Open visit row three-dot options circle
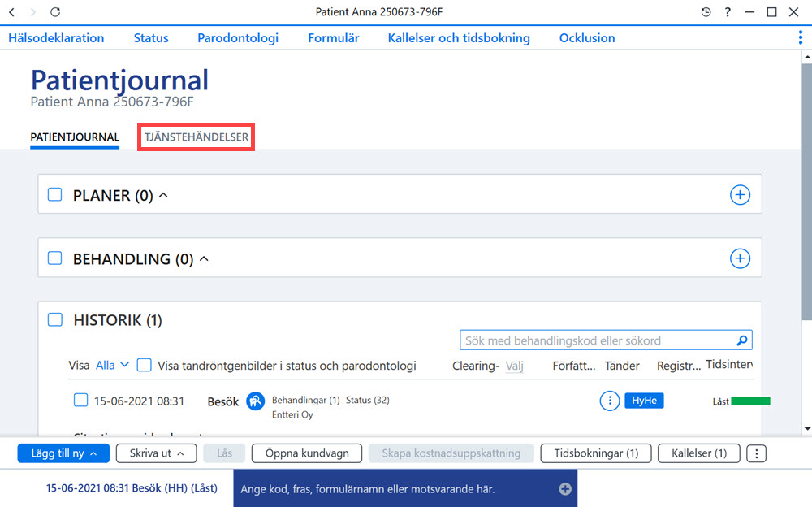 tap(610, 401)
